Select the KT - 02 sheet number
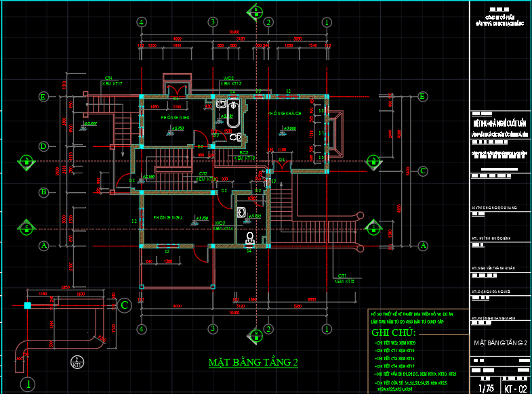Image resolution: width=532 pixels, height=394 pixels. [515, 389]
